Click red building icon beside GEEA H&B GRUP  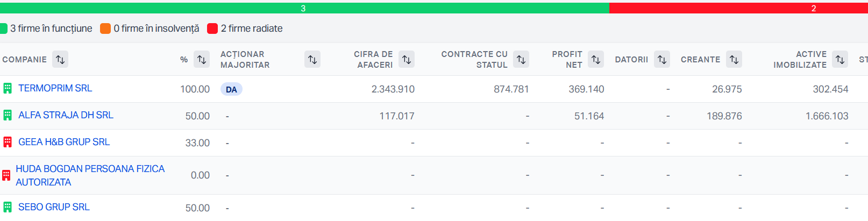[x=8, y=142]
